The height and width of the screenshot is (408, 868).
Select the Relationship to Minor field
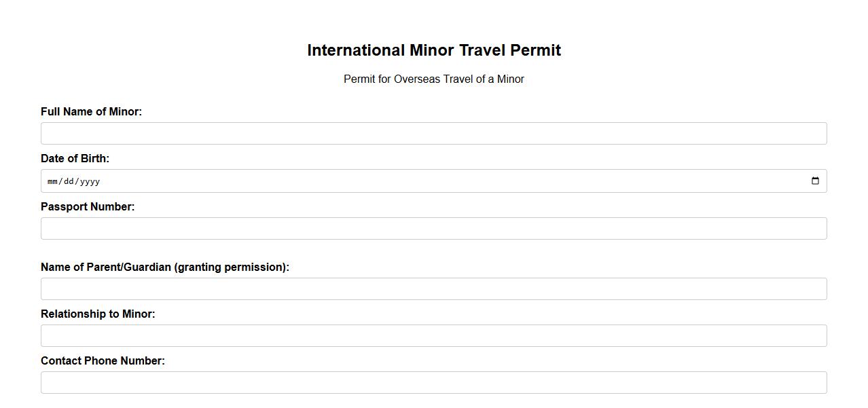[x=433, y=336]
